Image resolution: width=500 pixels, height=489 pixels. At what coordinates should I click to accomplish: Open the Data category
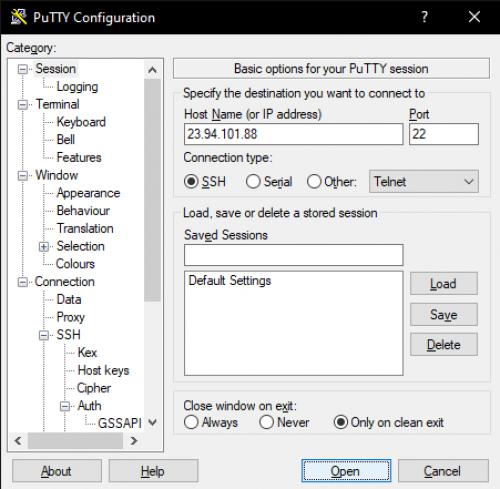coord(69,299)
